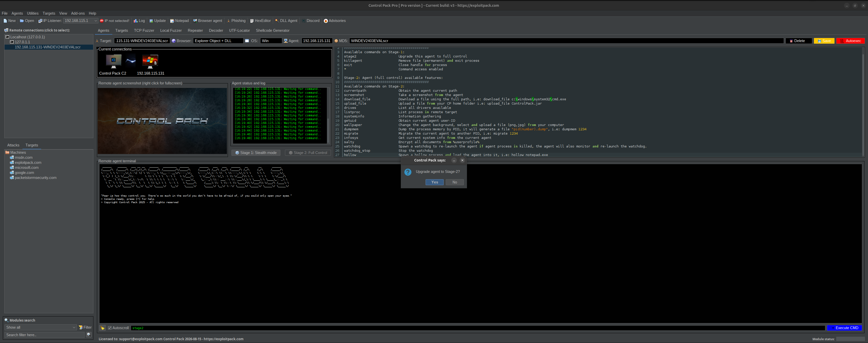This screenshot has width=868, height=343.
Task: Launch the Phishing module icon
Action: click(236, 21)
